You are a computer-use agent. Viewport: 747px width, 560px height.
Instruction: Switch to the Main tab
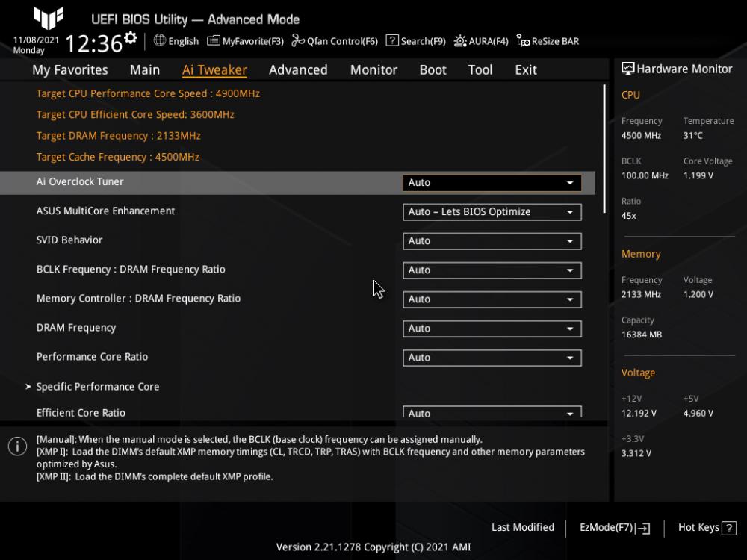[x=145, y=70]
